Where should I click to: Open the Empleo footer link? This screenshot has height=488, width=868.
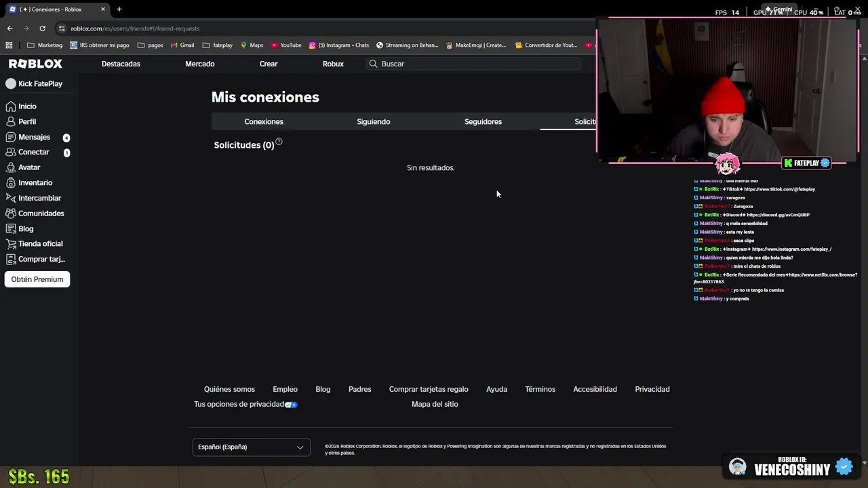pyautogui.click(x=285, y=389)
